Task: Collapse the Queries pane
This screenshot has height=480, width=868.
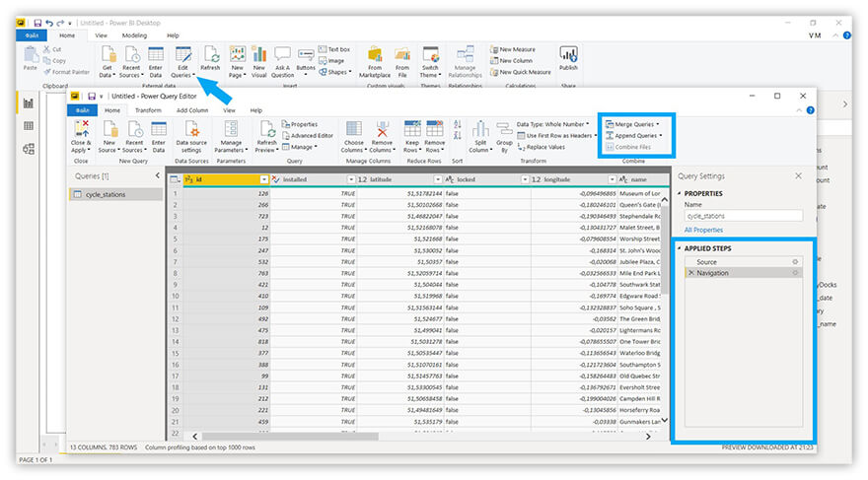Action: [157, 175]
